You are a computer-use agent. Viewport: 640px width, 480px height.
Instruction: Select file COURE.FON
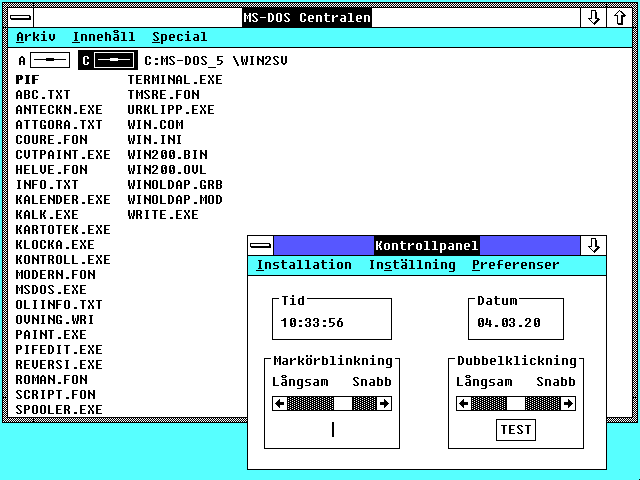pos(51,140)
